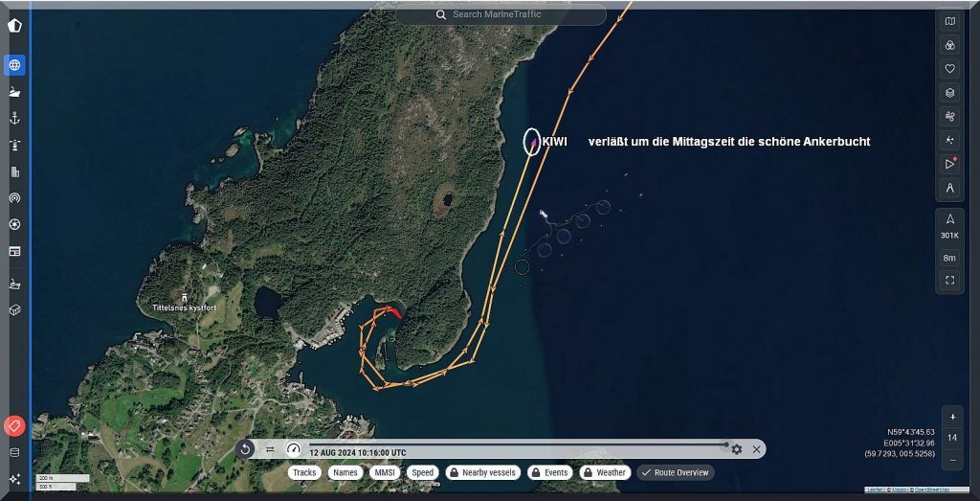The width and height of the screenshot is (980, 501).
Task: Open the vessels list ship icon
Action: [14, 92]
